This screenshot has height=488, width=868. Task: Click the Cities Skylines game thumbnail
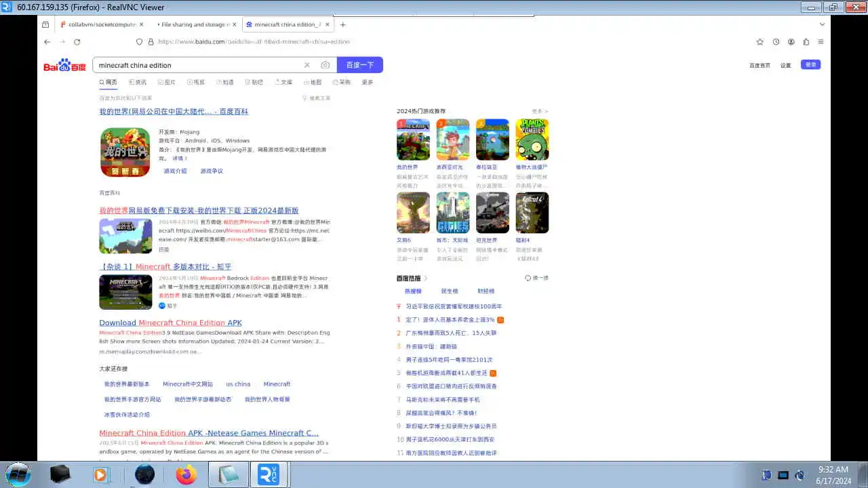point(453,213)
